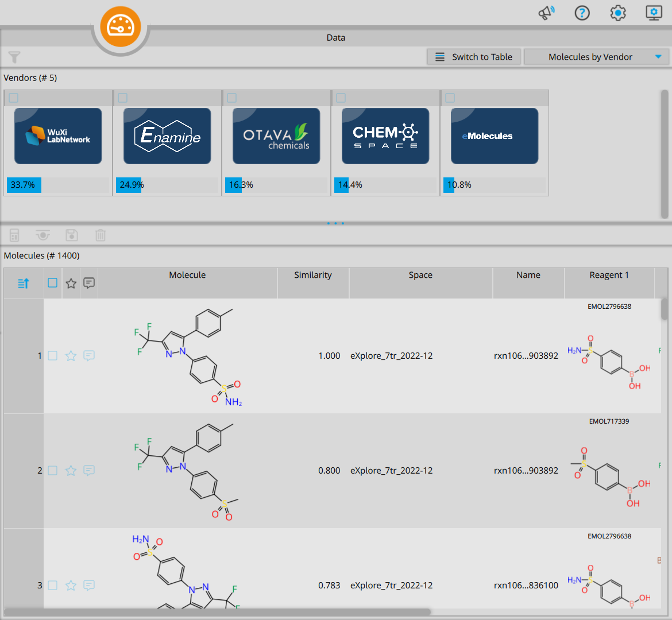
Task: Open the help question mark icon
Action: coord(582,13)
